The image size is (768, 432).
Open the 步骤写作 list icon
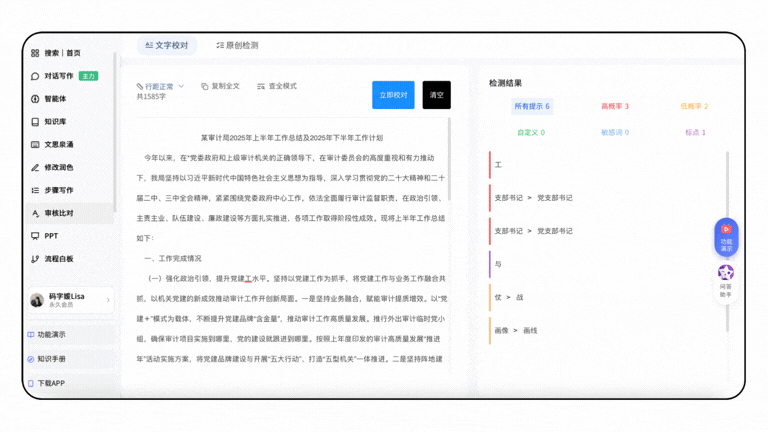pos(35,190)
